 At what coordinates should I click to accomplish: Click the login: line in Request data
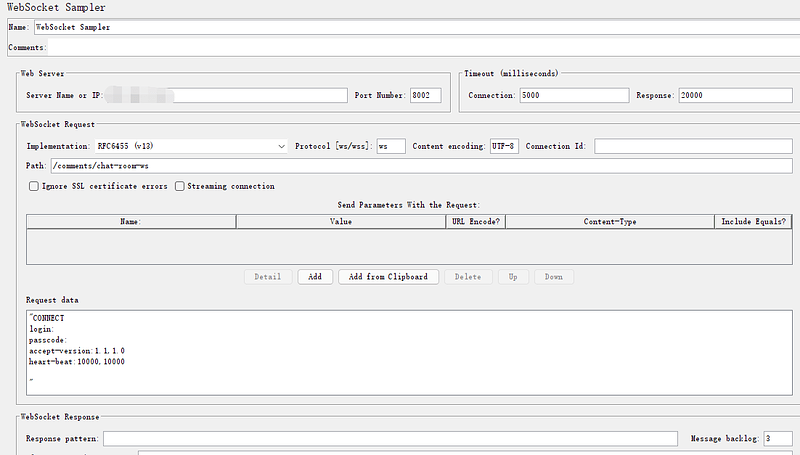point(41,330)
